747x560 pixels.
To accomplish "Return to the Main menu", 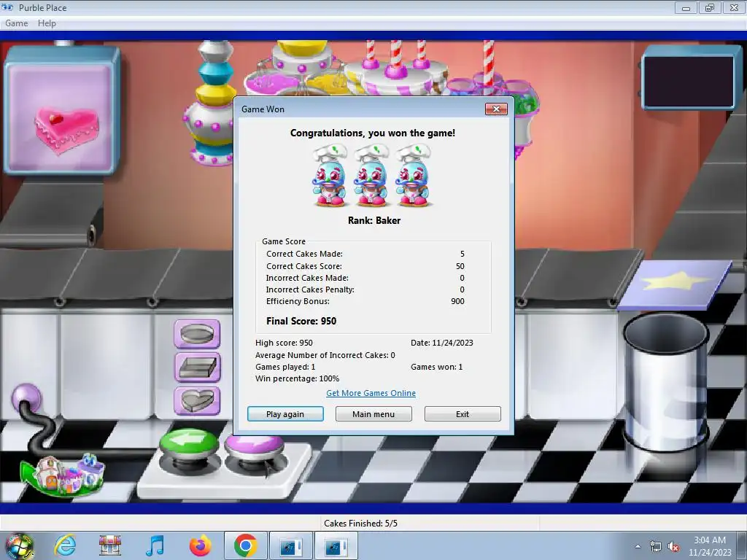I will [373, 414].
